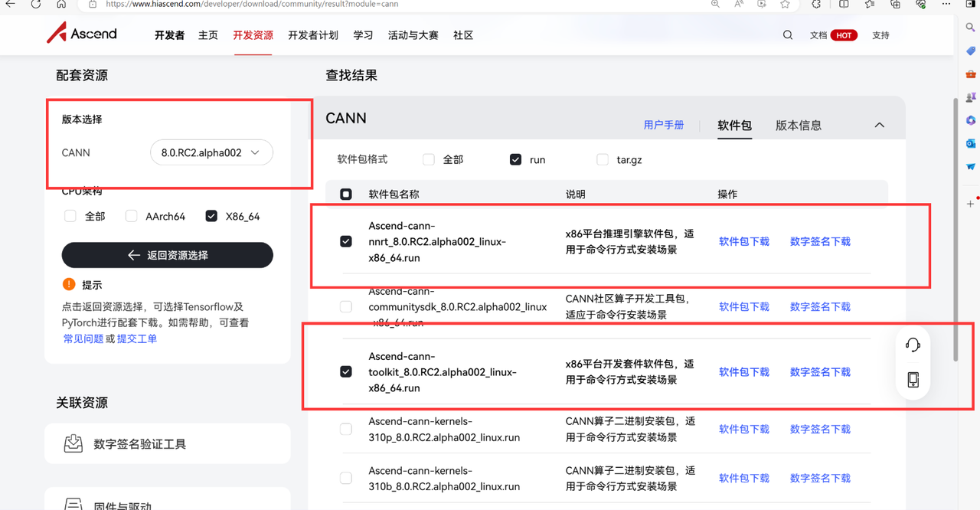Add page to favorites with the star icon
The height and width of the screenshot is (510, 980).
[x=785, y=4]
